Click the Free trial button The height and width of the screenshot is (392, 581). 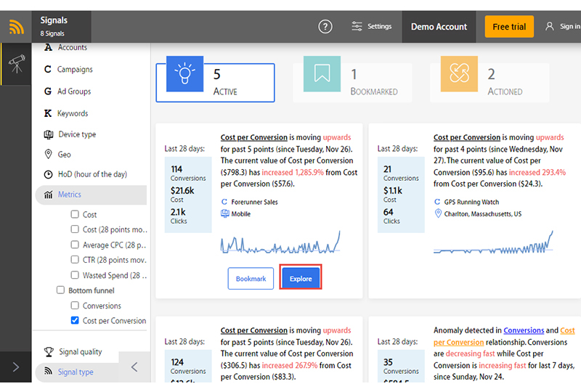coord(509,27)
